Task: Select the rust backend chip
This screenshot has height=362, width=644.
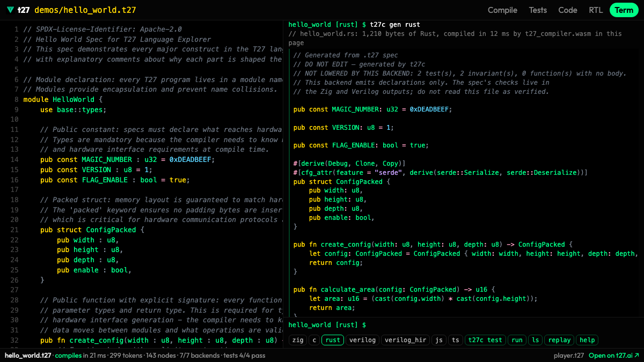Action: (333, 340)
